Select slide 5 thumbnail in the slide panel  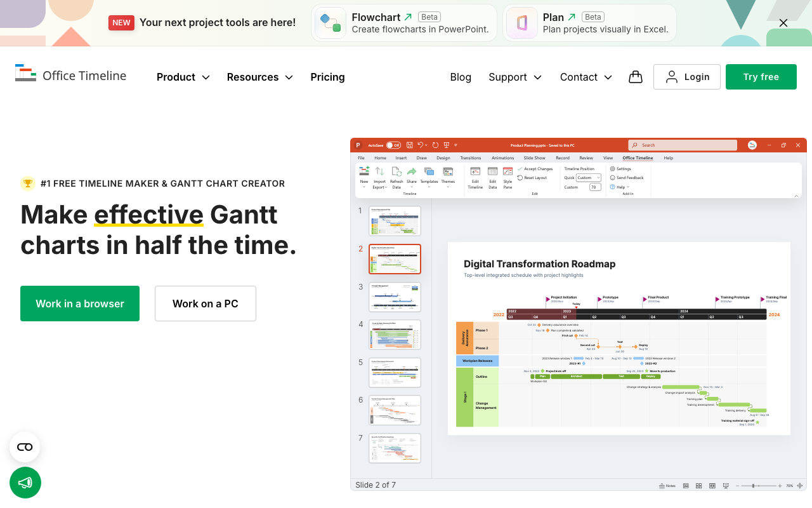[x=395, y=373]
